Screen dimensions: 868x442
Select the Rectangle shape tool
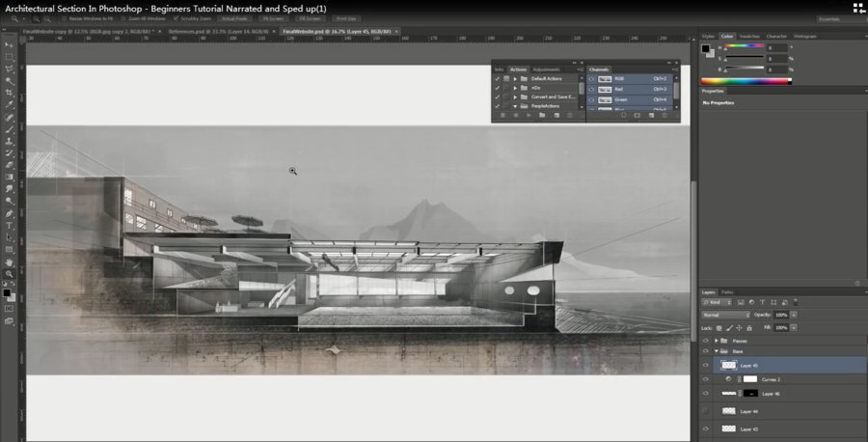coord(9,250)
